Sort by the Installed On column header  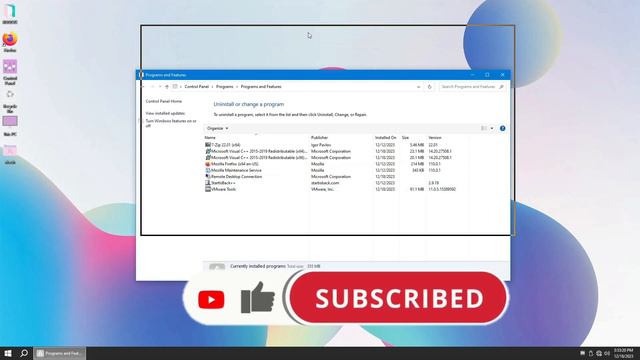pos(386,138)
